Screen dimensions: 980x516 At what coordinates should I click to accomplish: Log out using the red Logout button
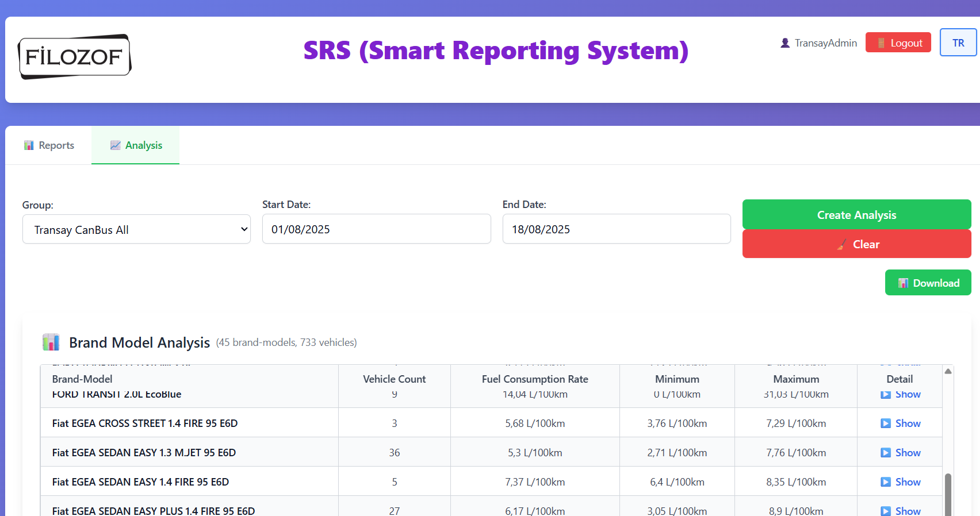898,43
